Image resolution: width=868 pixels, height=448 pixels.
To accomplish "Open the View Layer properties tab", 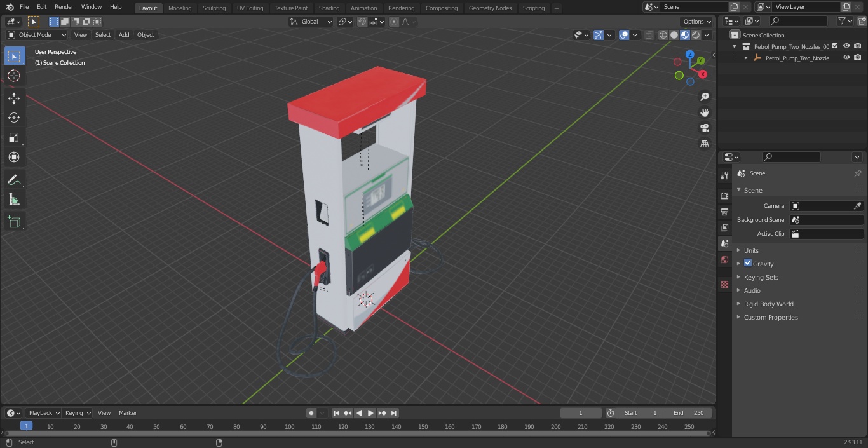I will click(x=724, y=227).
